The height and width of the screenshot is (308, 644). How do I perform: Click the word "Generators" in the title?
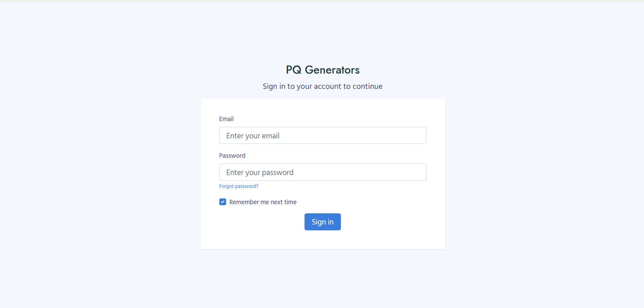pos(332,70)
